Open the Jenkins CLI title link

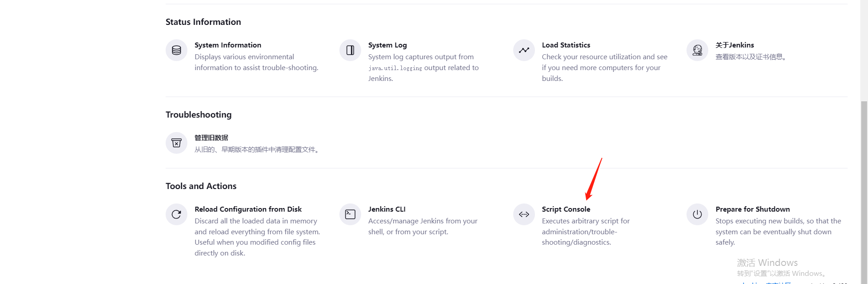coord(386,209)
